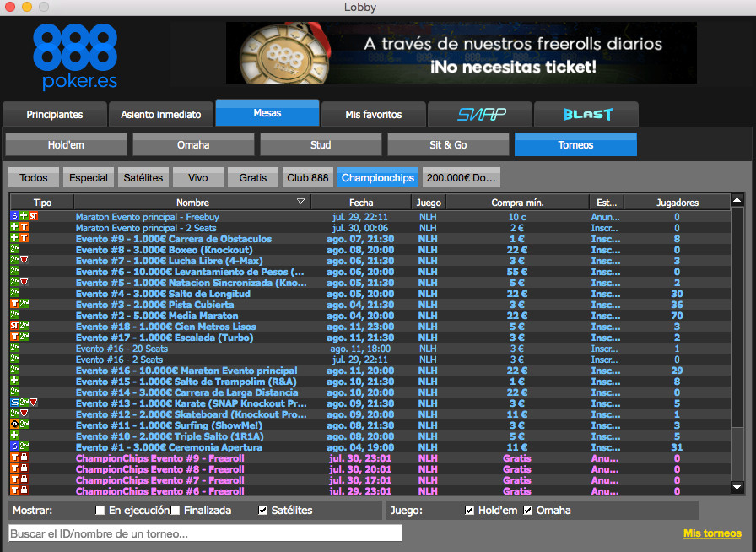Click the knockout shield icon for Evento #12 Skateboard
Screen dimensions: 756x552
[24, 414]
